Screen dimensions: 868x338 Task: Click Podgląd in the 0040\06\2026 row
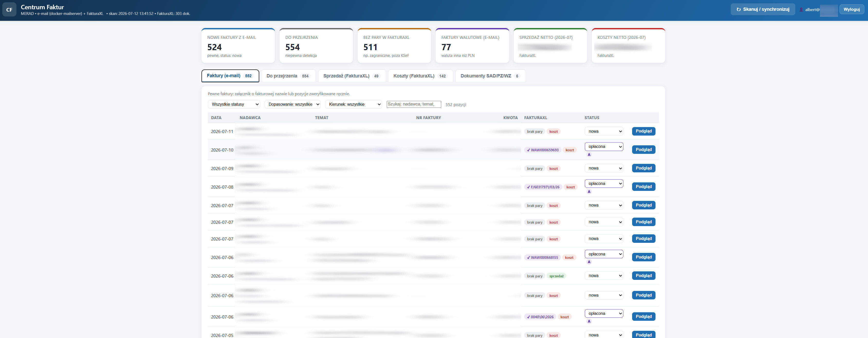coord(644,317)
